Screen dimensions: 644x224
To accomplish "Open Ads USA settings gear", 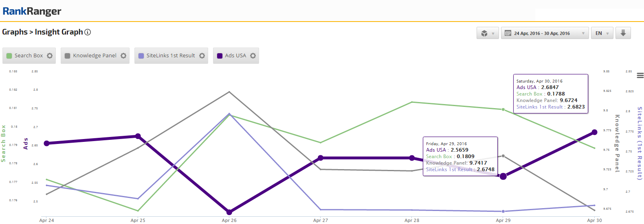I will click(253, 56).
